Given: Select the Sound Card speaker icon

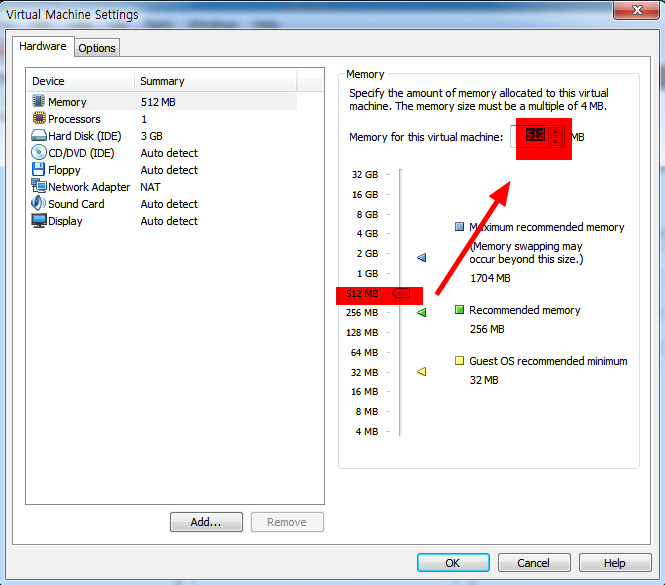Looking at the screenshot, I should point(39,204).
